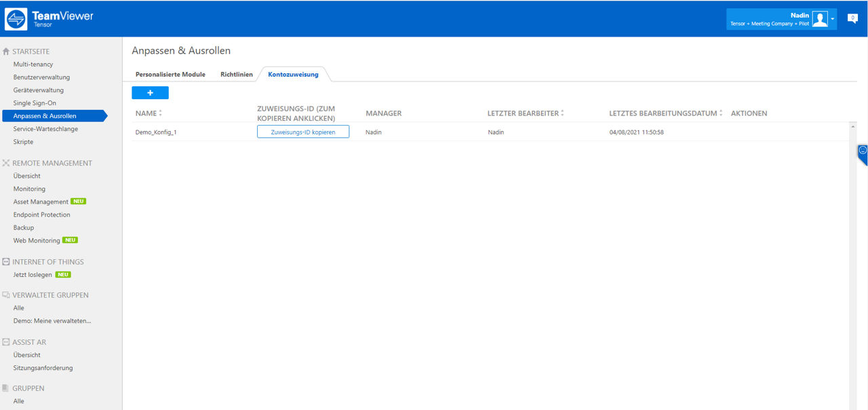
Task: Open Multi-tenancy in sidebar
Action: coord(33,64)
